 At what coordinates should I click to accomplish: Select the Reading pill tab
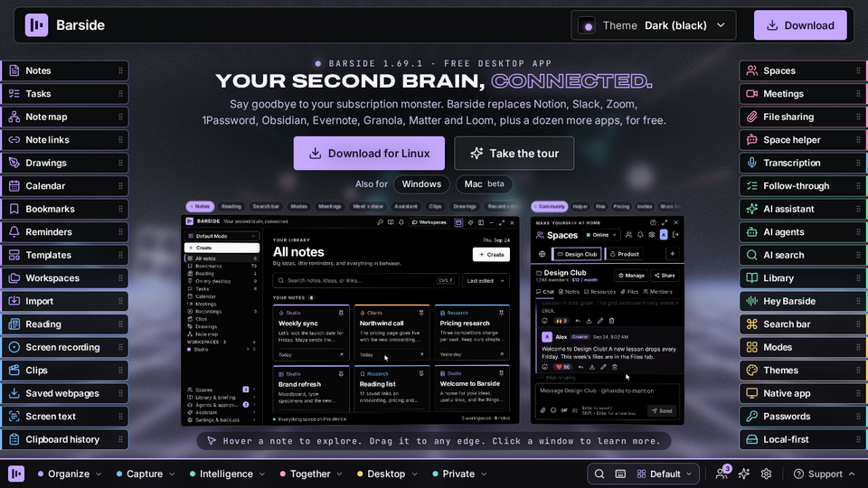coord(231,206)
